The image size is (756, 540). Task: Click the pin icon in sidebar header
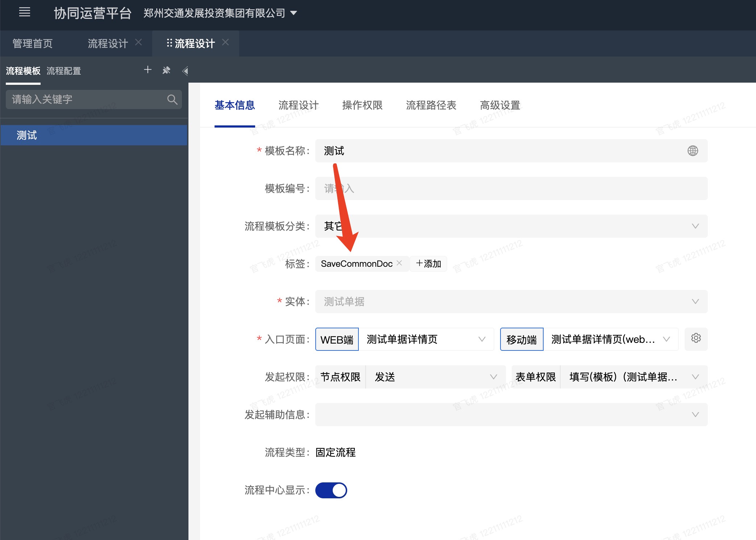(x=166, y=70)
